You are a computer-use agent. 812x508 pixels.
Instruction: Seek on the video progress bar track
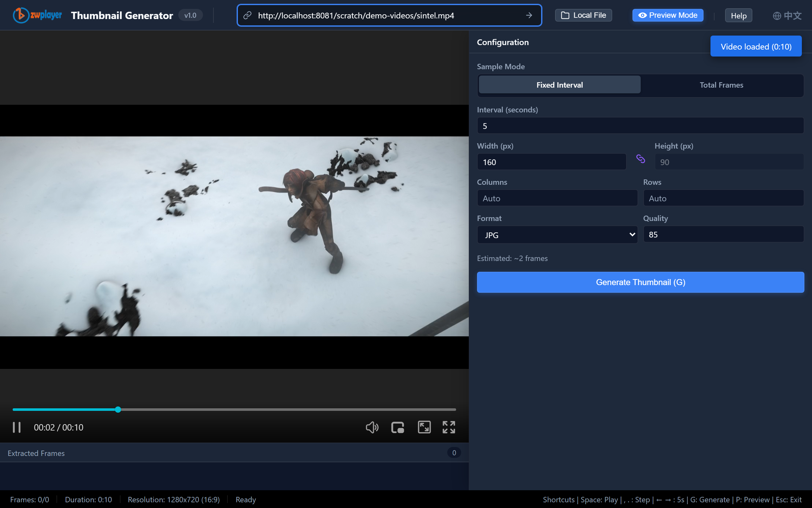coord(234,410)
